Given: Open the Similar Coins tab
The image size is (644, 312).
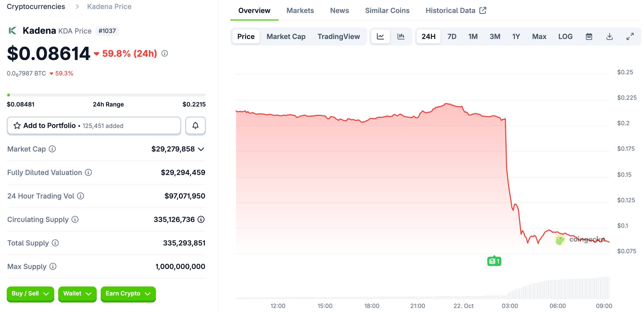Looking at the screenshot, I should click(x=387, y=10).
